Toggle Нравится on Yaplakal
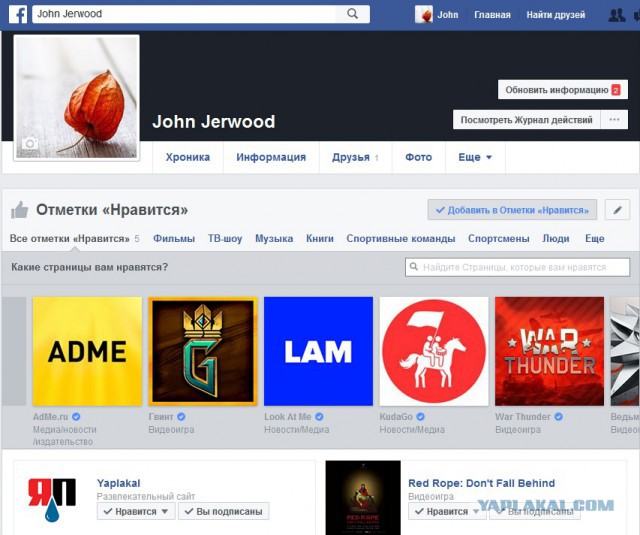Screen dimensions: 640x535 (x=136, y=511)
